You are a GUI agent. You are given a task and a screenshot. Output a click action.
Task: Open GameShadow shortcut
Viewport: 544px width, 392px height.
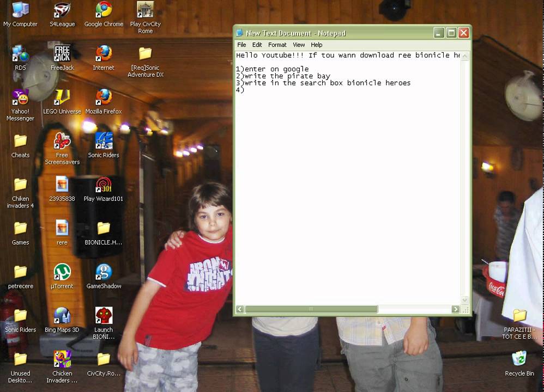point(104,277)
